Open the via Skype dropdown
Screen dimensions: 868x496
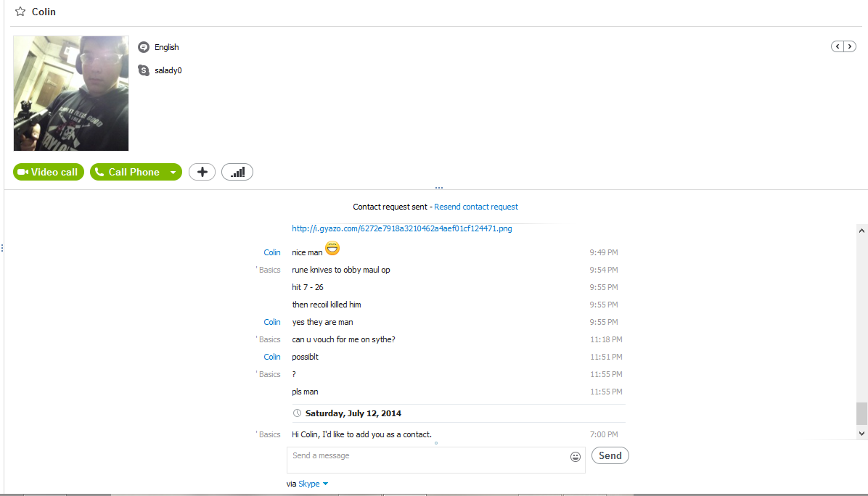pyautogui.click(x=314, y=484)
